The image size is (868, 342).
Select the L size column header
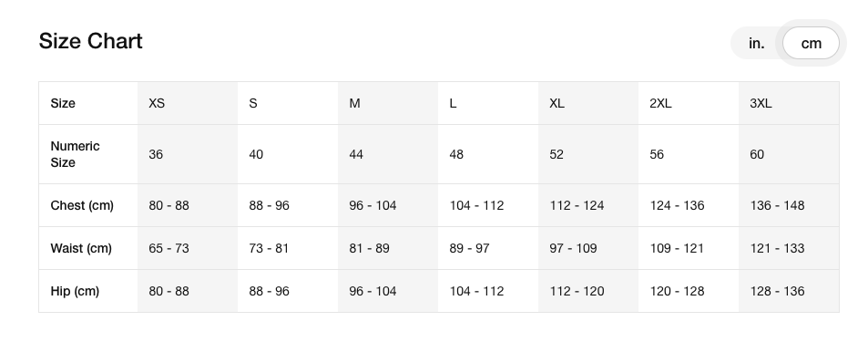coord(488,103)
